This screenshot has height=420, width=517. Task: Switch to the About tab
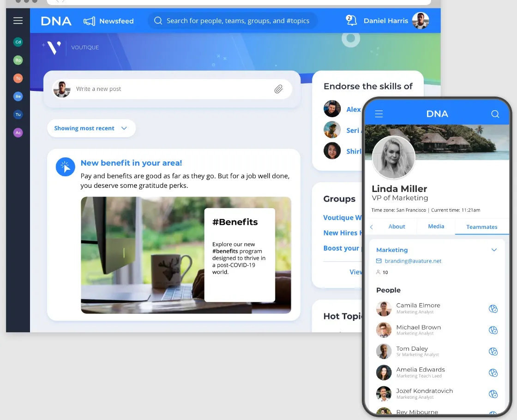(397, 227)
